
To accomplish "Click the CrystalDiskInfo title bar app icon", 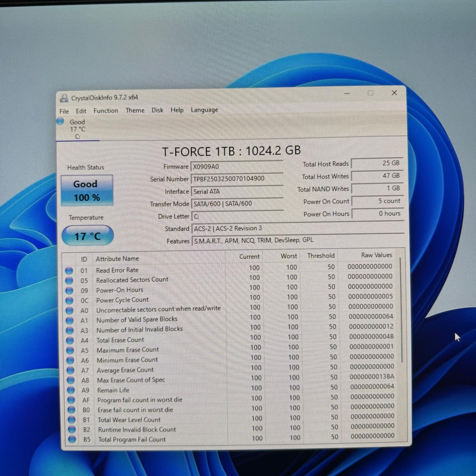I will coord(64,98).
